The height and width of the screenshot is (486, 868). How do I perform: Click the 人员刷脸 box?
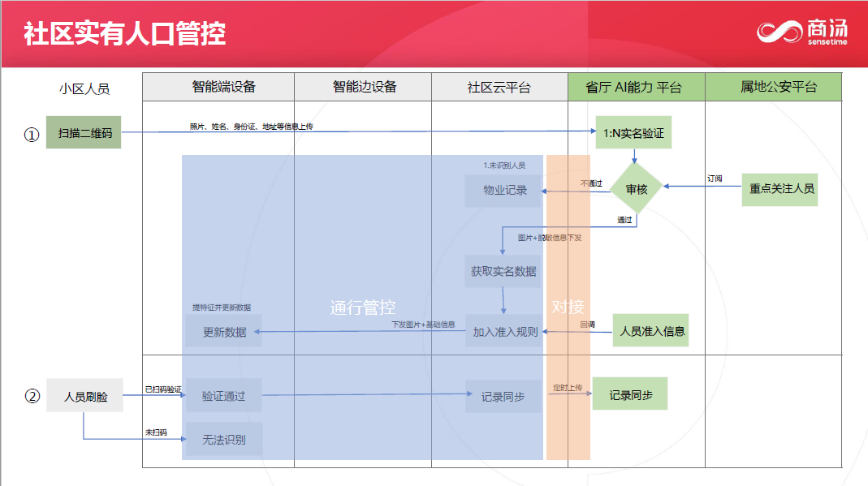(x=84, y=395)
